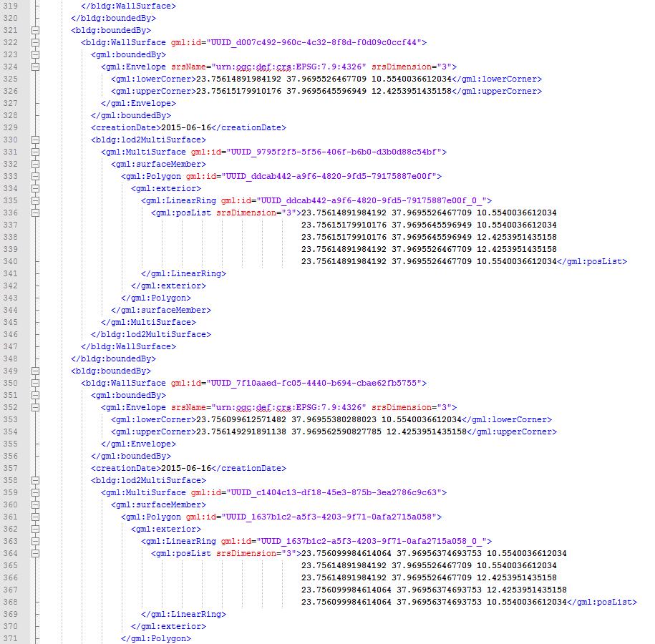Click the closing bldg:lod2MultiSurface tag on line 346
Image resolution: width=655 pixels, height=644 pixels.
tap(151, 335)
